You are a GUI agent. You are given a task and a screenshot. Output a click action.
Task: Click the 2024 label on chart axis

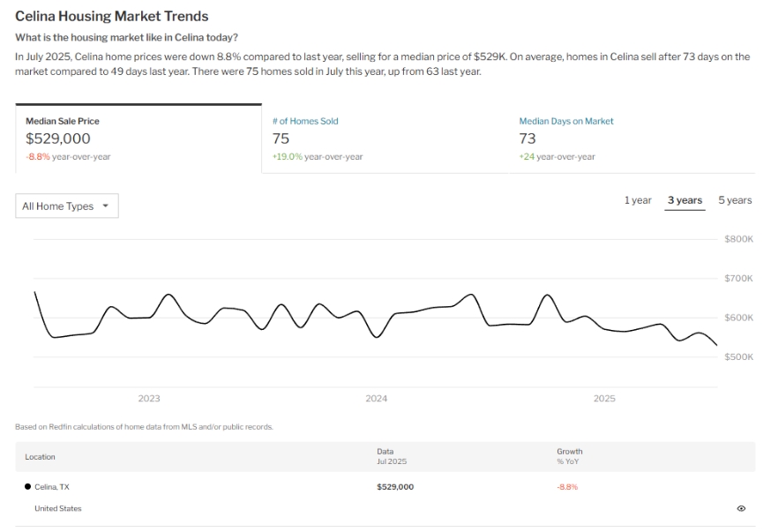coord(377,399)
